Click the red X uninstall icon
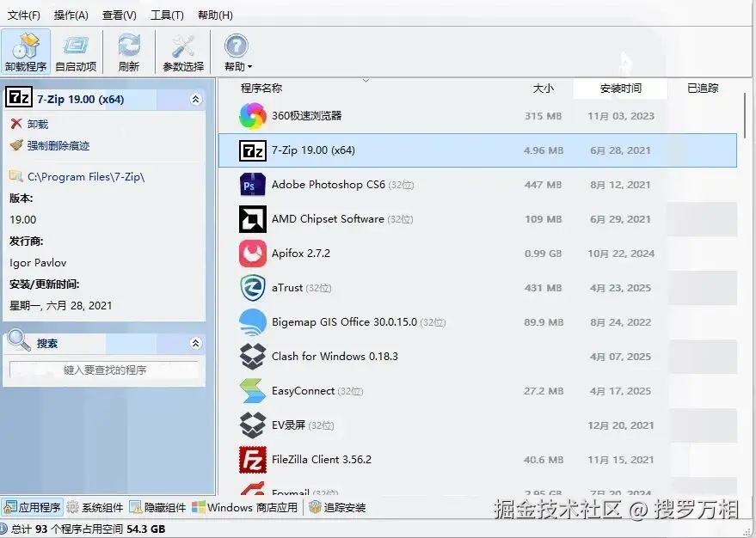This screenshot has width=756, height=538. click(15, 124)
